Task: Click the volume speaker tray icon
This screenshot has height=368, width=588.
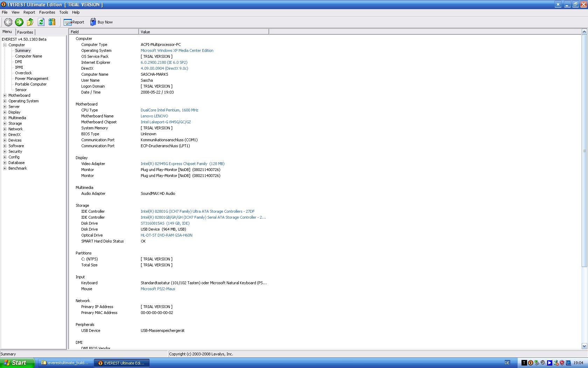Action: tap(543, 363)
